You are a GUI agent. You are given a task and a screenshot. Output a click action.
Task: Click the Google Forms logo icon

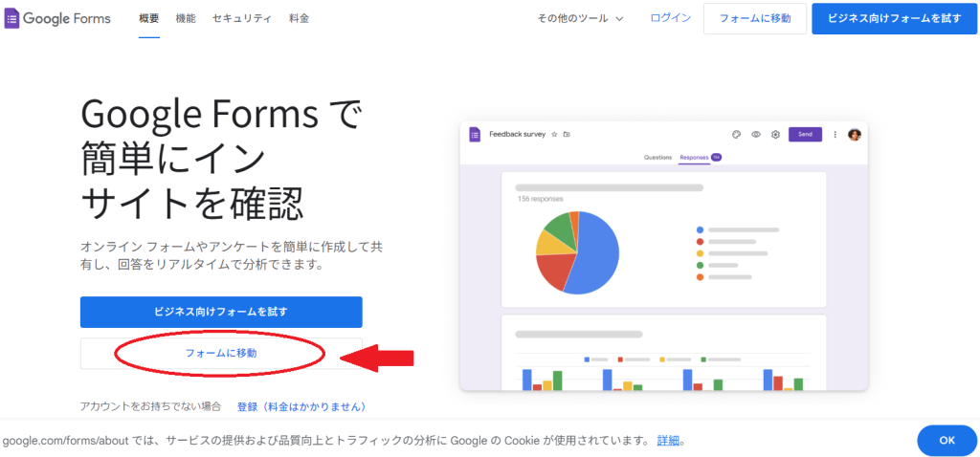12,18
